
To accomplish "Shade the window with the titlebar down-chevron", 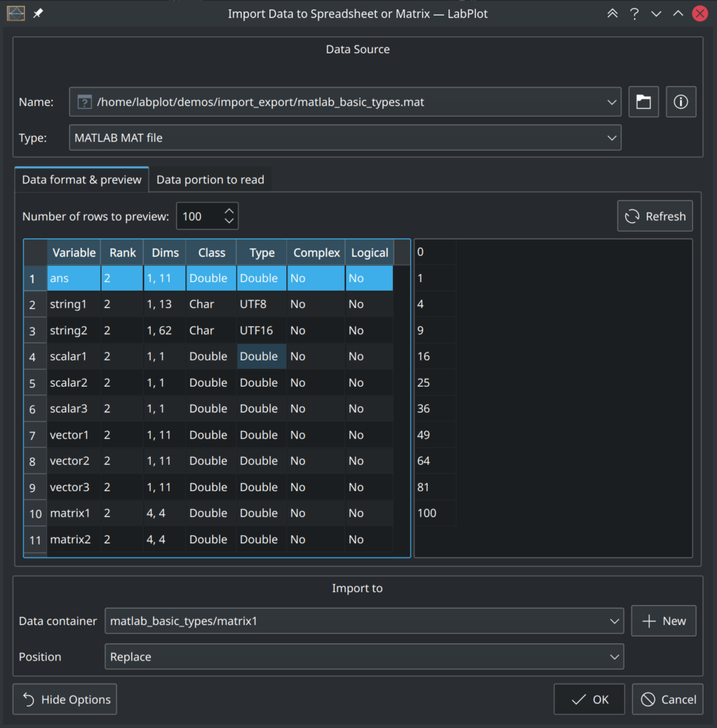I will (x=656, y=13).
